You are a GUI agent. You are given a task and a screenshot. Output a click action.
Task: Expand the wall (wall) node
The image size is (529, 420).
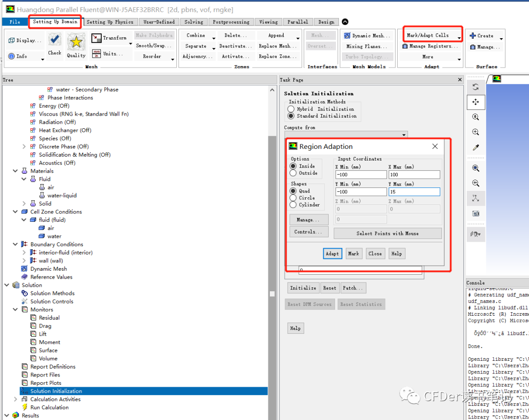(x=24, y=260)
